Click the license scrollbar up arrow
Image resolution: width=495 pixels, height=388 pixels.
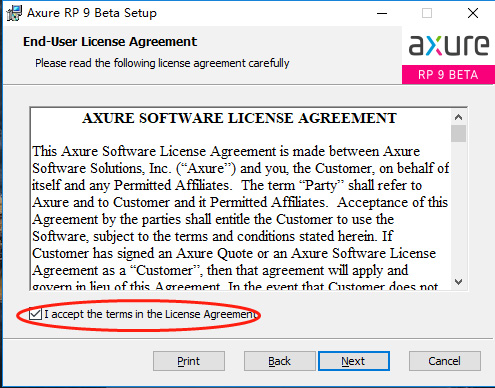[x=459, y=117]
